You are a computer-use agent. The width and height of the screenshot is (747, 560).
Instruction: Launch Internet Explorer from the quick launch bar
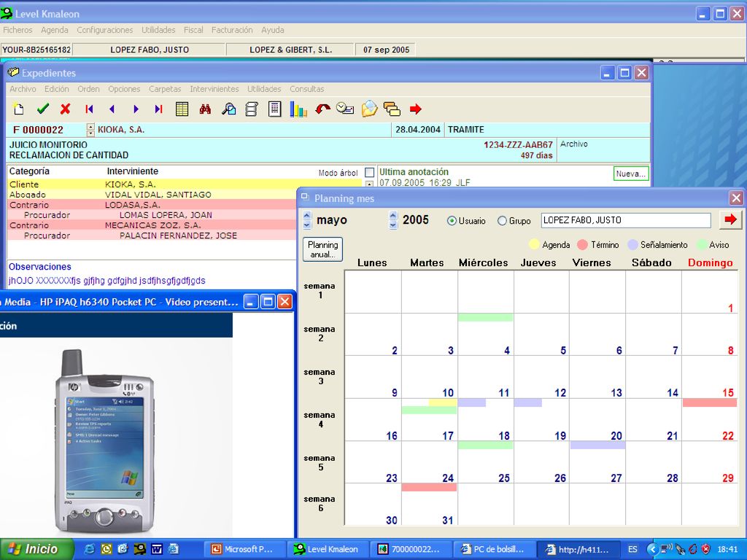89,549
